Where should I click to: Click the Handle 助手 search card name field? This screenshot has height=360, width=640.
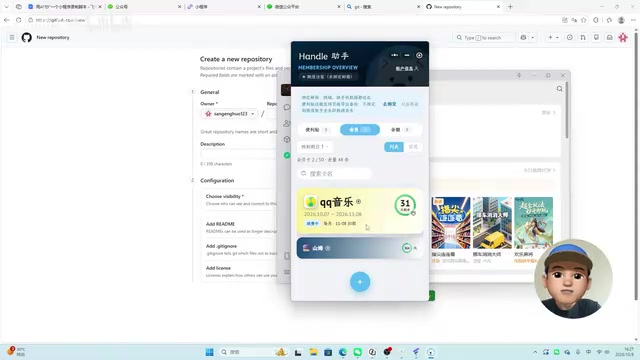(x=334, y=173)
